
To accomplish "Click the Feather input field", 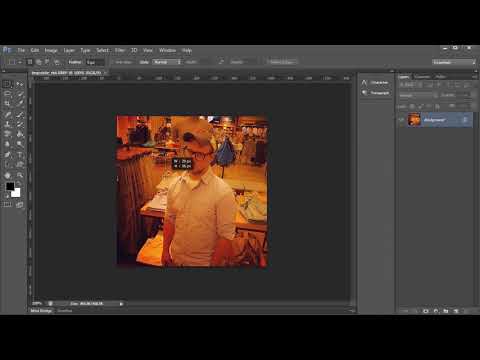I will [95, 62].
